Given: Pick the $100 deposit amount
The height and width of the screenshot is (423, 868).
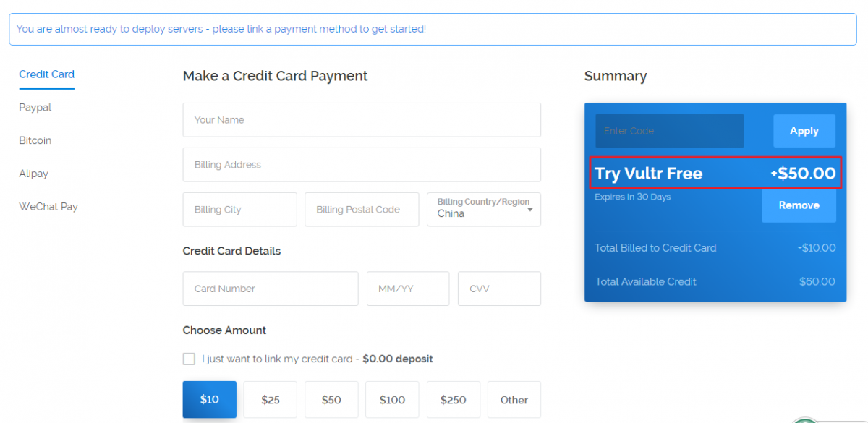Looking at the screenshot, I should pos(392,400).
